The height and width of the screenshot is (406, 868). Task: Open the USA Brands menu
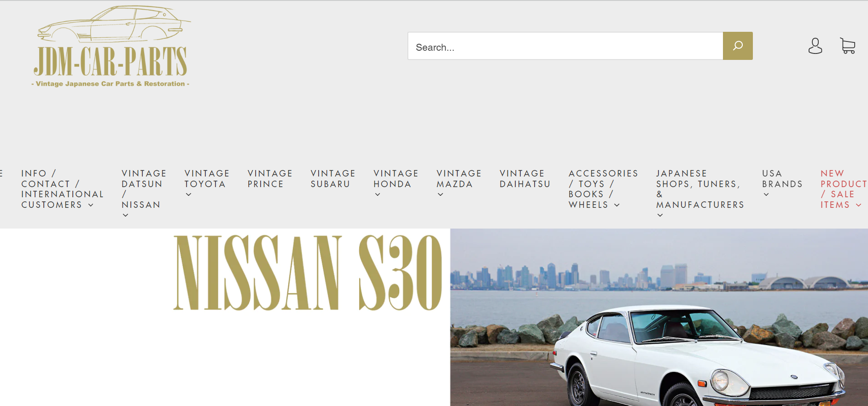pos(782,183)
